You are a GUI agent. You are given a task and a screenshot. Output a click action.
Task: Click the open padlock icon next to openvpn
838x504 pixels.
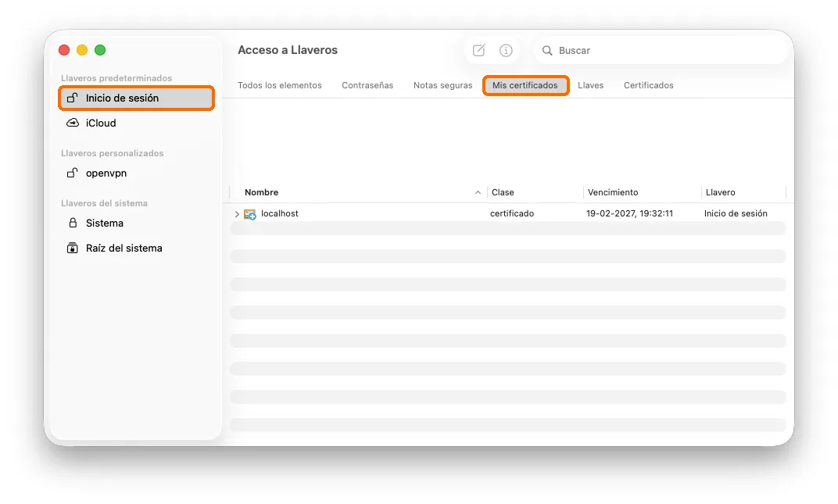pos(72,173)
